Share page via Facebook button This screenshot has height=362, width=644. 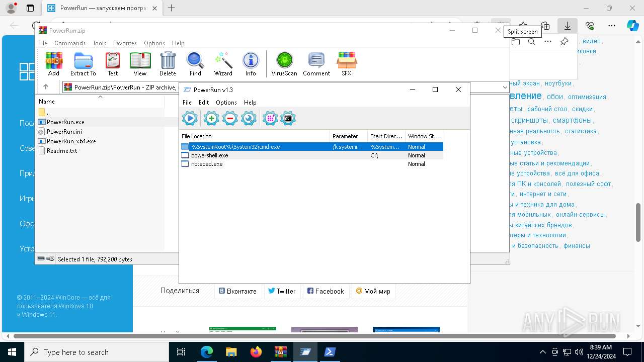[x=326, y=291]
